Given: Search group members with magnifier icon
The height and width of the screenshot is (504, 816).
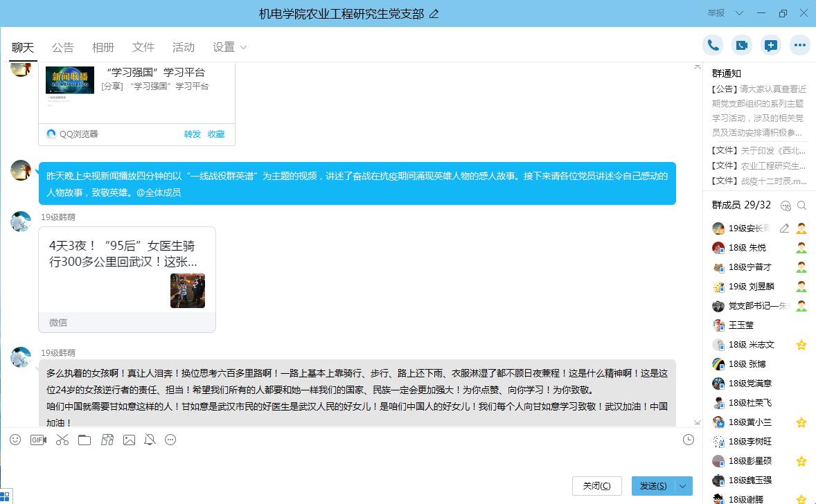Looking at the screenshot, I should [x=801, y=206].
